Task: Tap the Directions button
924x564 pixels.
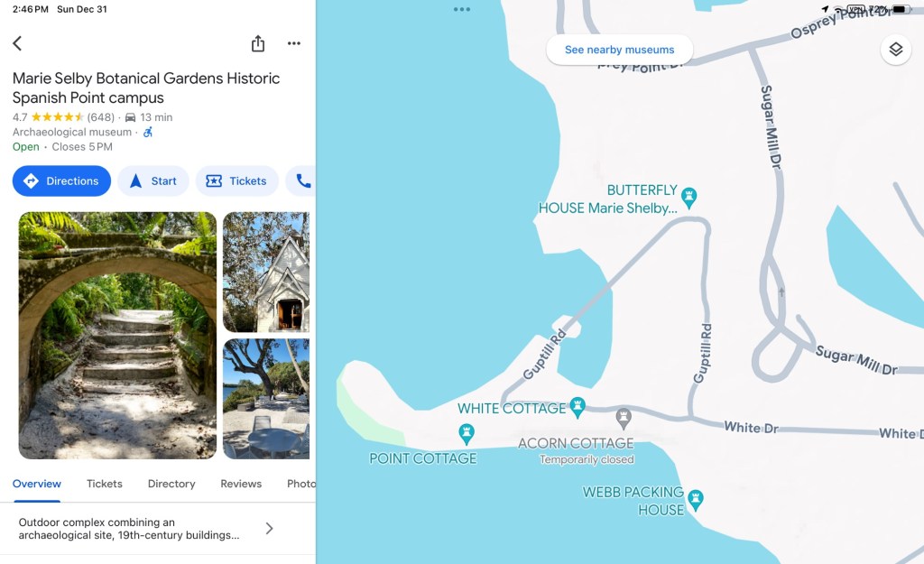Action: pyautogui.click(x=61, y=180)
